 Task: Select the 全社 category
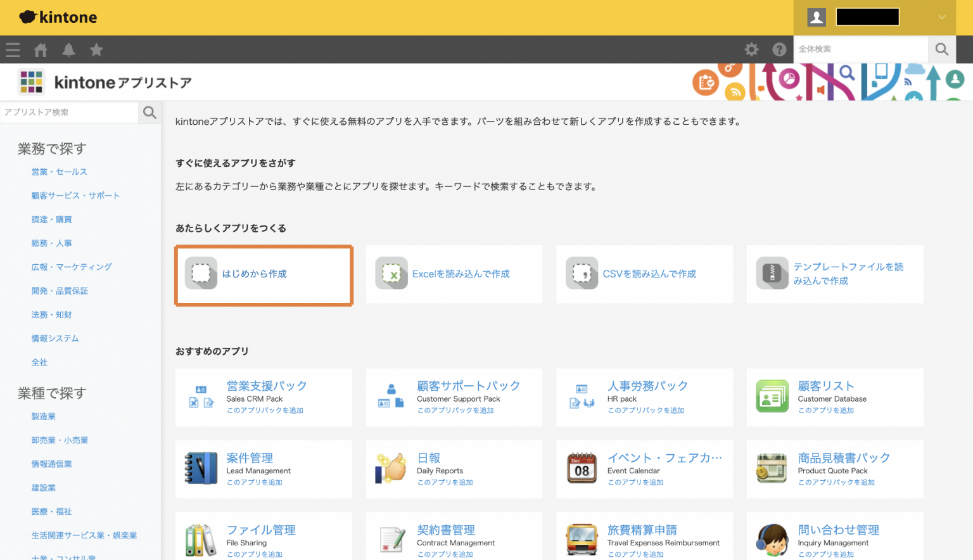click(x=39, y=362)
